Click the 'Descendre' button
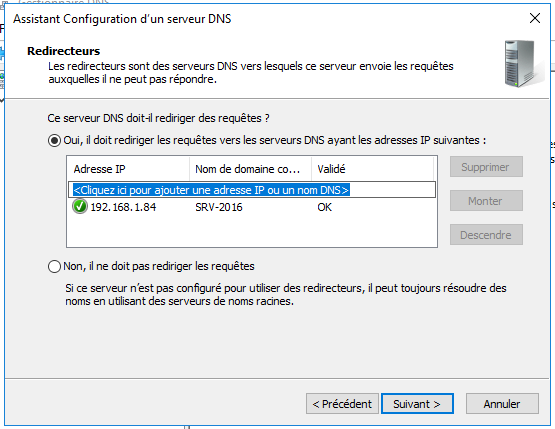The width and height of the screenshot is (555, 429). 486,235
